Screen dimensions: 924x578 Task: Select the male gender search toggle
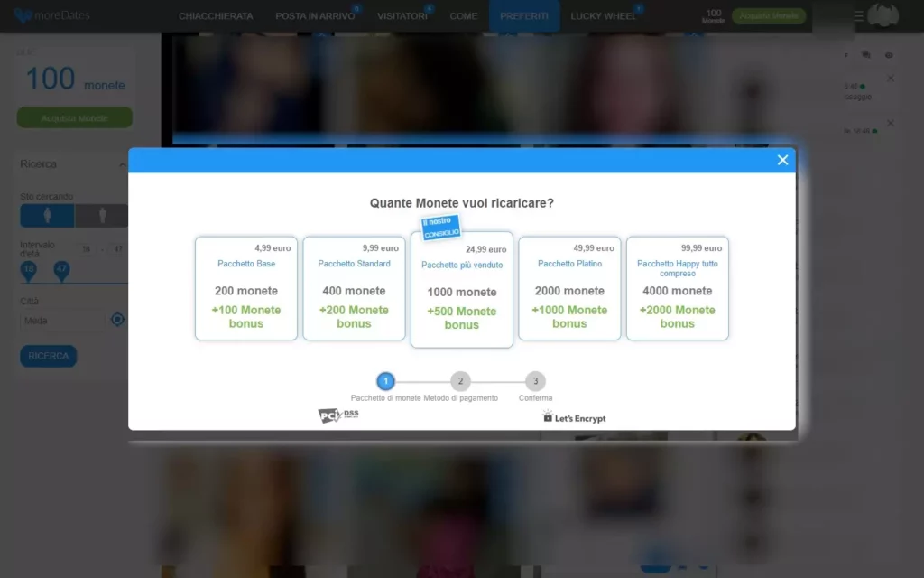tap(102, 216)
